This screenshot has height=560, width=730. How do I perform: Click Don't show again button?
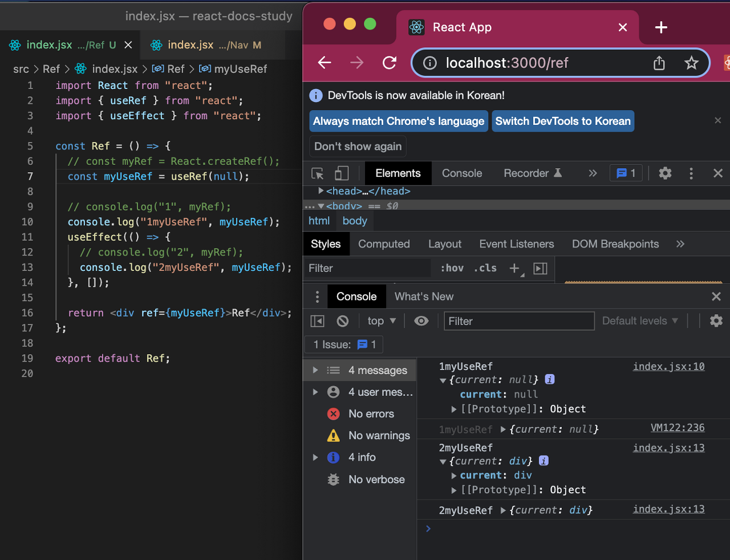point(358,147)
